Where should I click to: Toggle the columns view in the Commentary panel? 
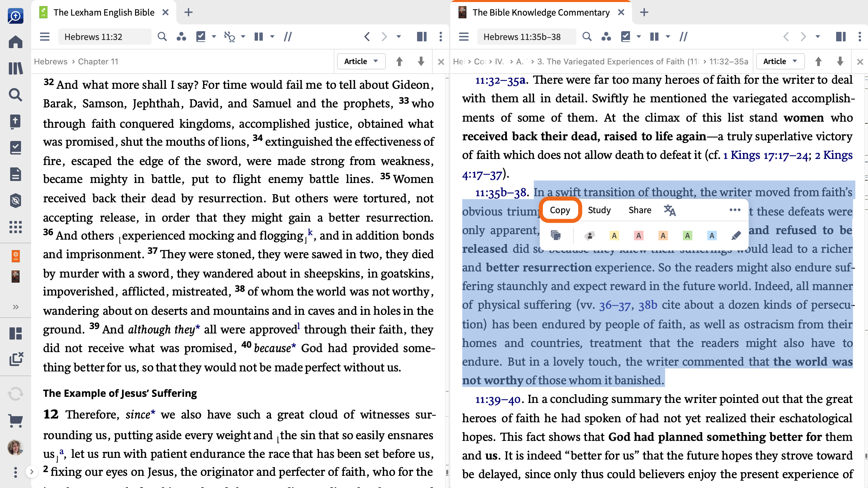[654, 37]
